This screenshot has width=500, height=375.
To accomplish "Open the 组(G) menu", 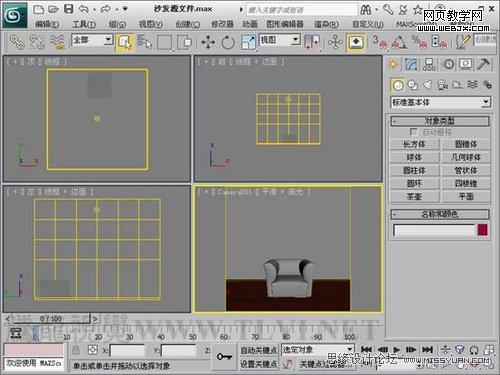I will 117,24.
